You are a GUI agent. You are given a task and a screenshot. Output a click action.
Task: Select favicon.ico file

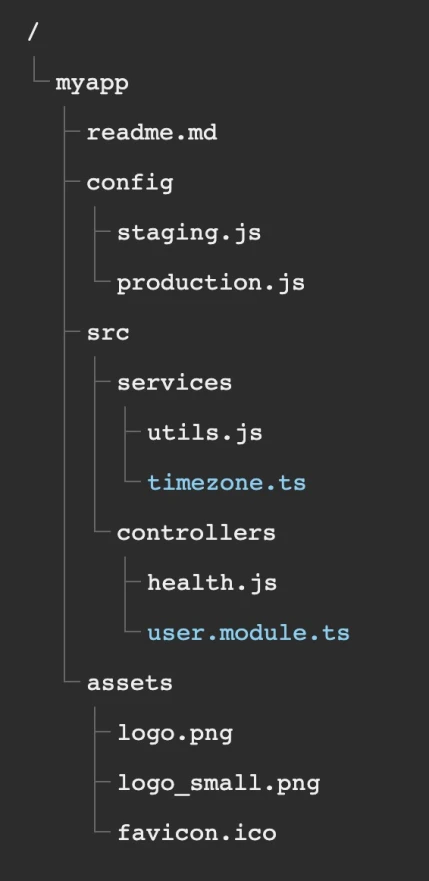click(197, 833)
